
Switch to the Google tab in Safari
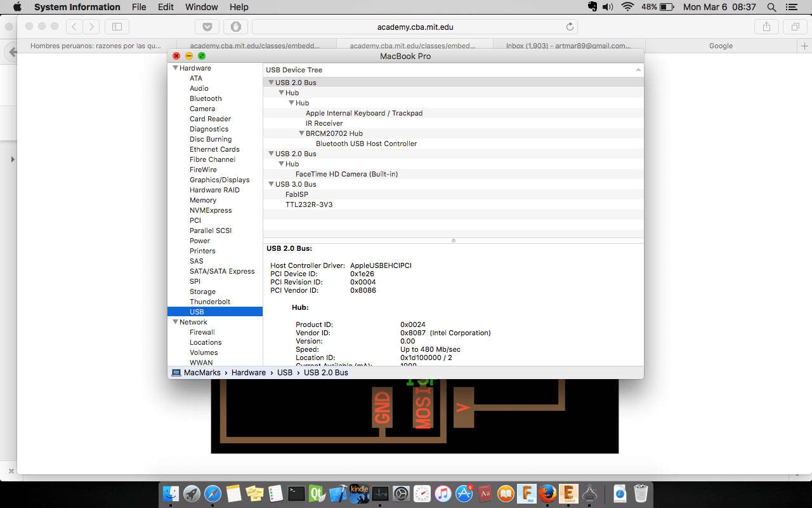coord(721,46)
